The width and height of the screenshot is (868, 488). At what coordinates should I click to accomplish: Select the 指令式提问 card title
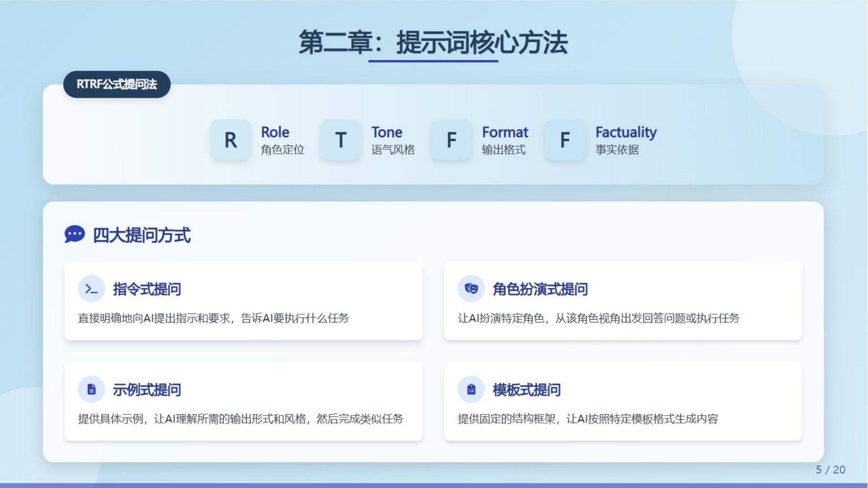point(147,289)
